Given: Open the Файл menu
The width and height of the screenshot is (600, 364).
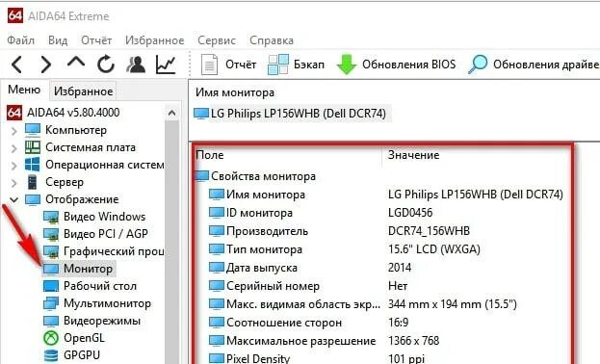Looking at the screenshot, I should 20,40.
